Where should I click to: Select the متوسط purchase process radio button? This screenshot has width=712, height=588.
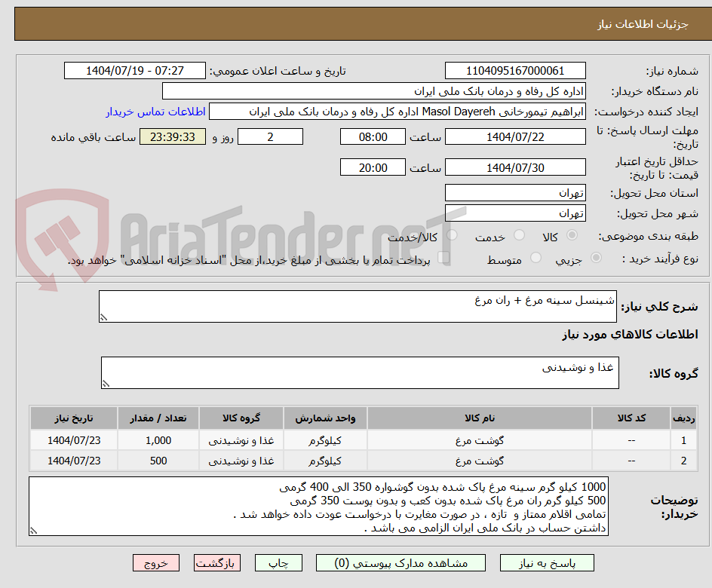tap(536, 259)
